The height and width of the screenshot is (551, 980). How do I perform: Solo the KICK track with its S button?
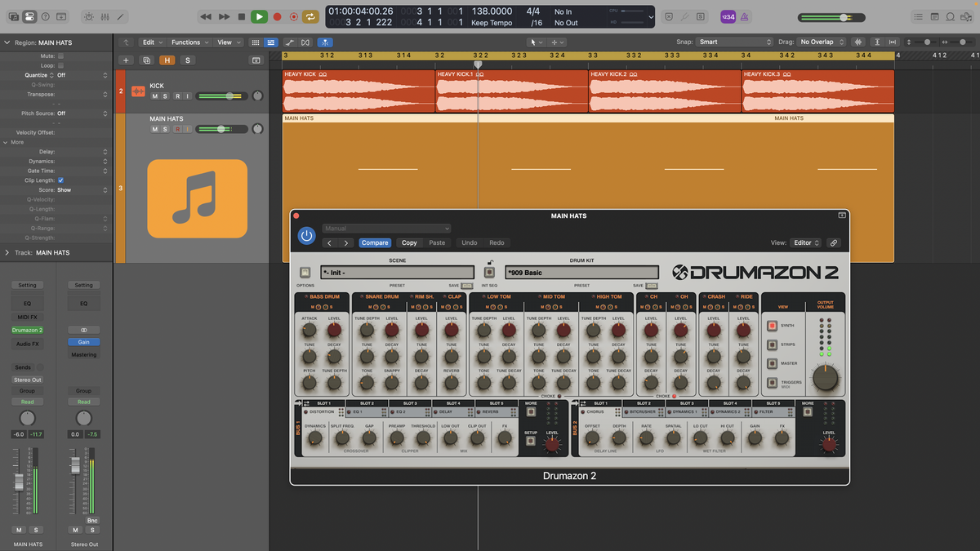point(165,96)
